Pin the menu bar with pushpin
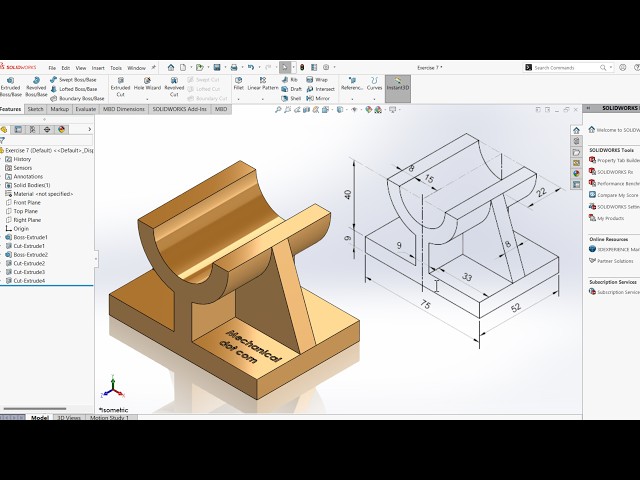This screenshot has height=480, width=640. (x=153, y=67)
